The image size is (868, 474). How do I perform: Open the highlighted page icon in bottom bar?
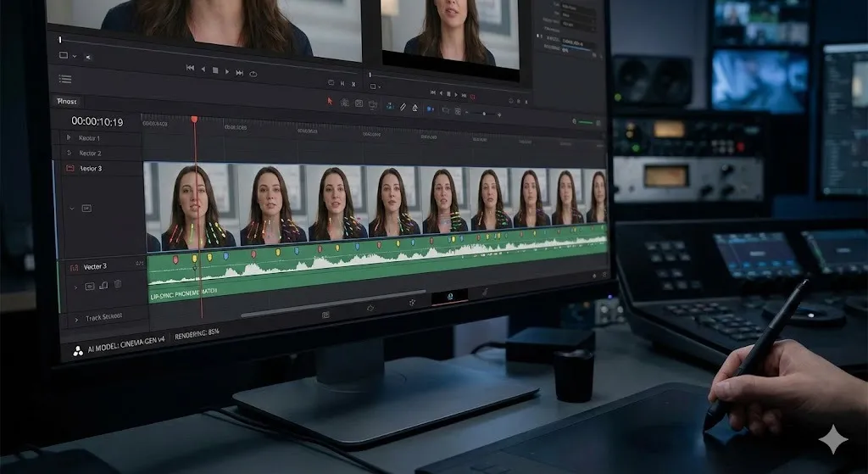[449, 297]
